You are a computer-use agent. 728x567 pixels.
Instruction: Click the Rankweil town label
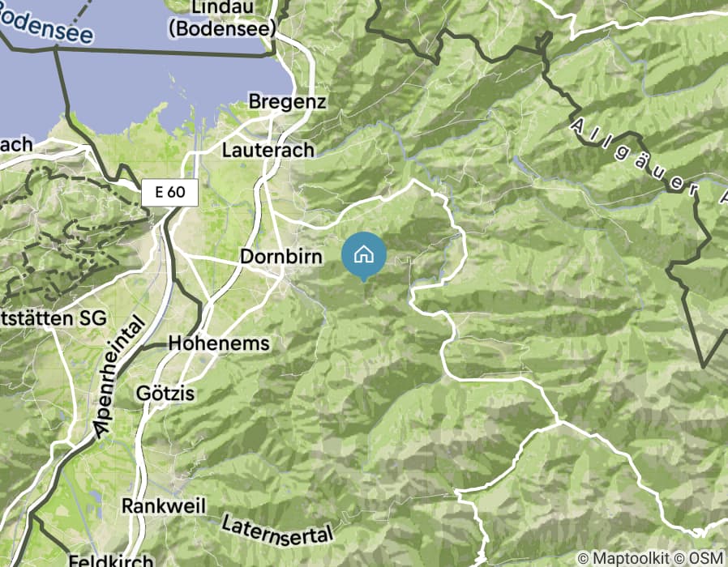click(164, 505)
